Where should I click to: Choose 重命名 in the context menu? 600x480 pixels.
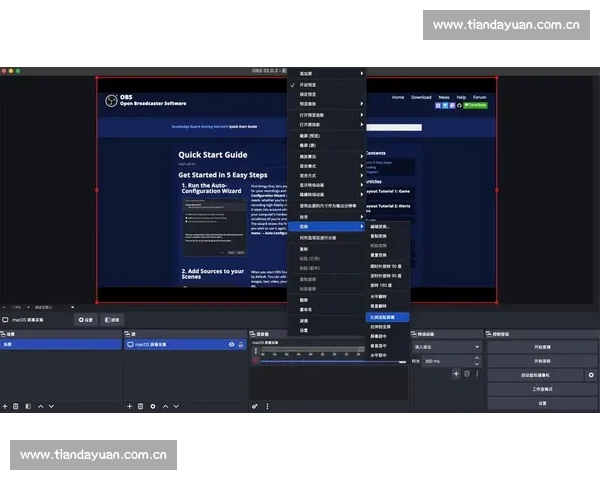327,310
